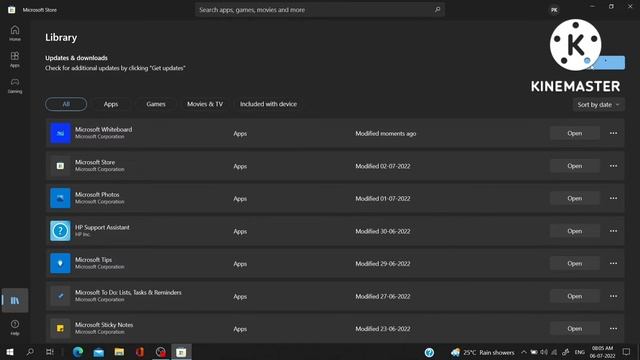The image size is (640, 360).
Task: Launch Microsoft Edge from taskbar
Action: (x=78, y=352)
